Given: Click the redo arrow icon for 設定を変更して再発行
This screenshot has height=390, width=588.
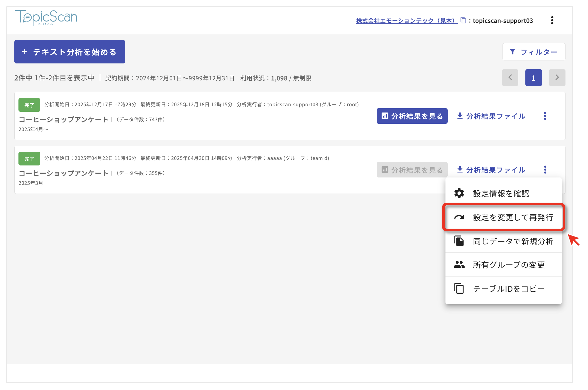Looking at the screenshot, I should [x=459, y=217].
